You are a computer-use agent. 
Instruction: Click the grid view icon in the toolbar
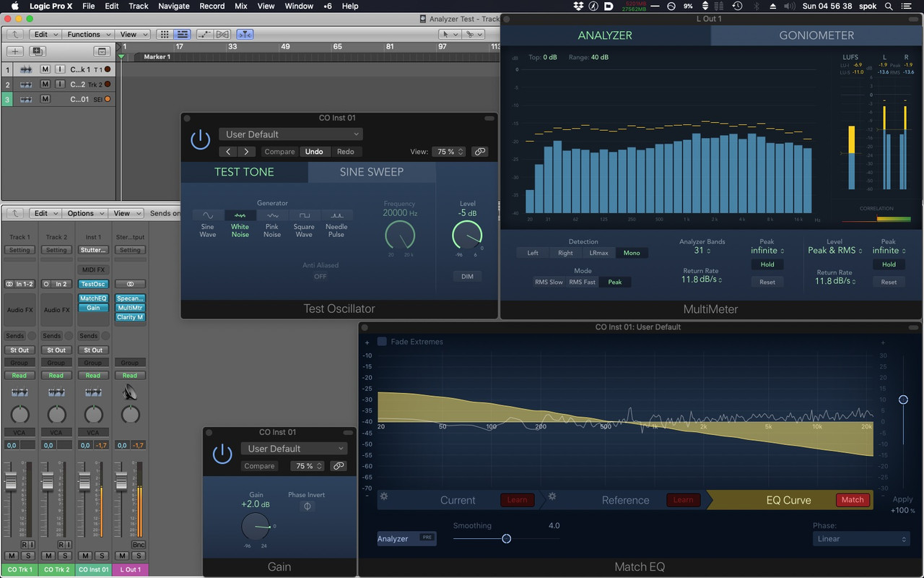click(x=165, y=34)
